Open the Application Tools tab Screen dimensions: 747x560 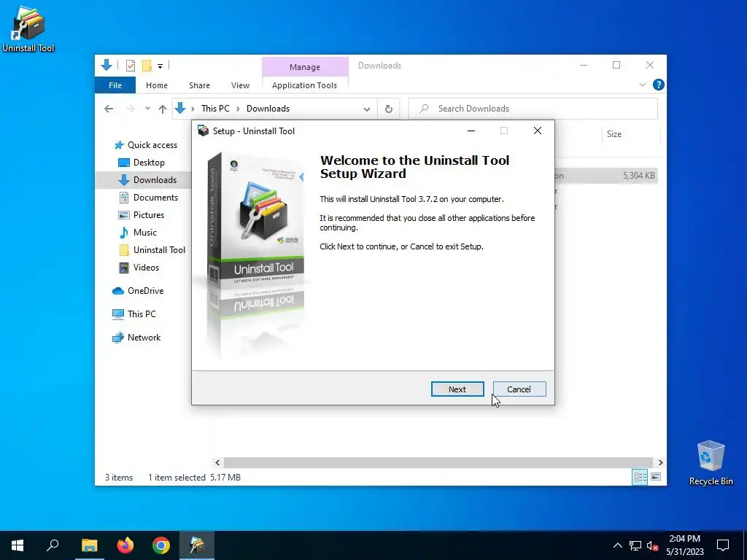(304, 85)
